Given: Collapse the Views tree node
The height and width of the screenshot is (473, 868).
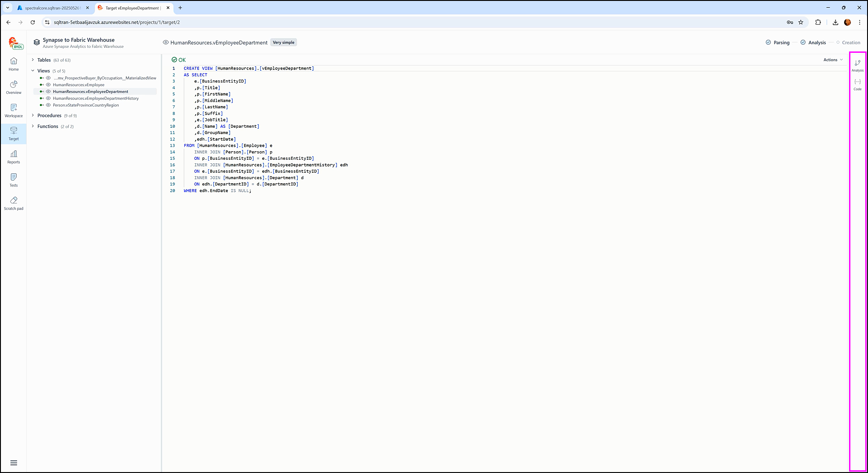Looking at the screenshot, I should (33, 71).
